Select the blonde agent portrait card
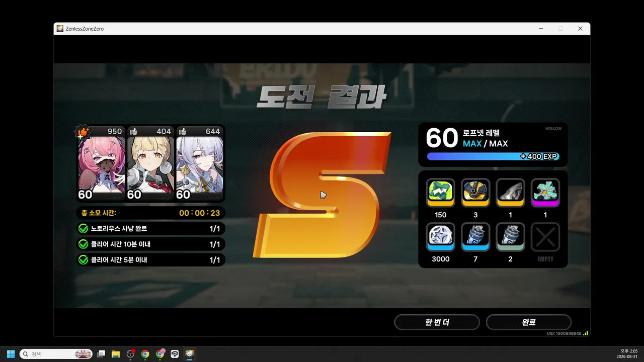This screenshot has width=644, height=362. click(x=150, y=164)
